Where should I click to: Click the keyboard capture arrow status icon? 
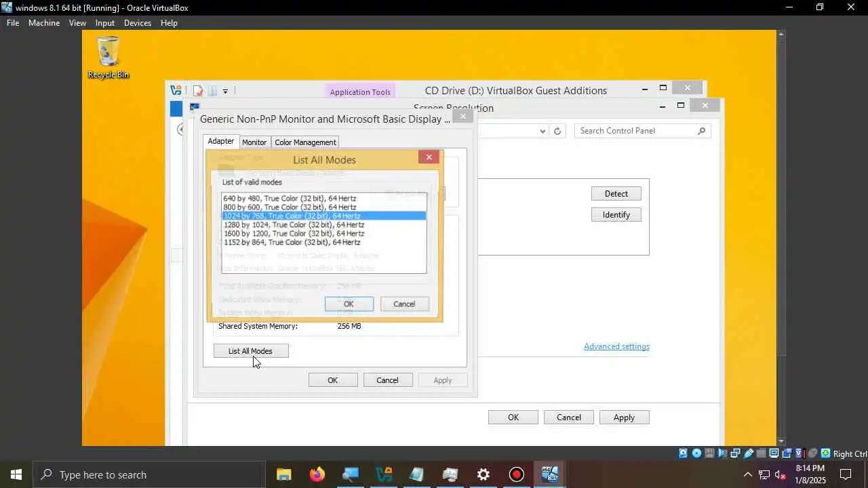tap(826, 453)
